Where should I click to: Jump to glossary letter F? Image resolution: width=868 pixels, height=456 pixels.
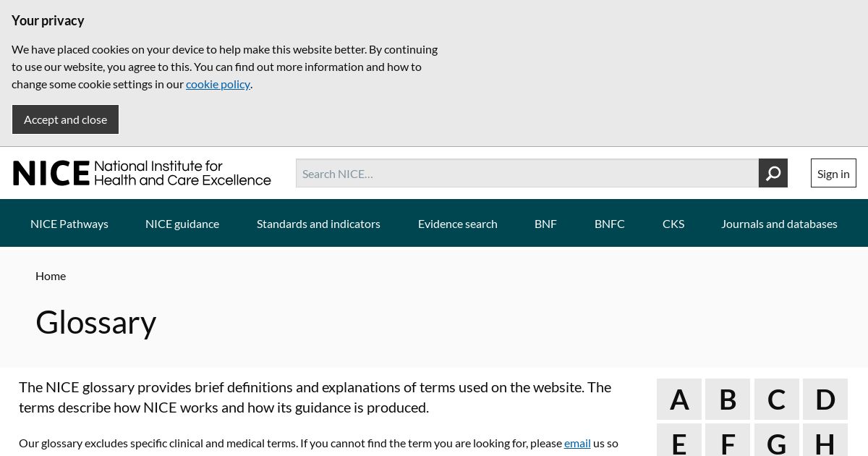[728, 440]
